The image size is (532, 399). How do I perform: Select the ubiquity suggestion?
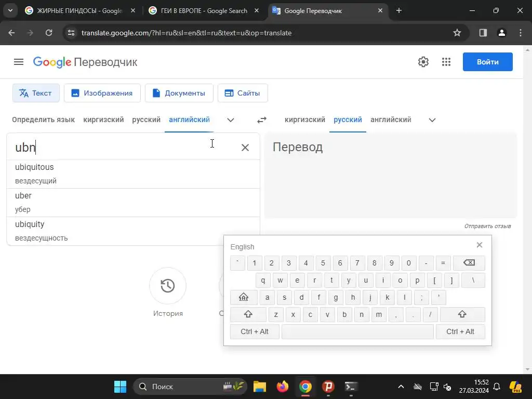pos(133,231)
